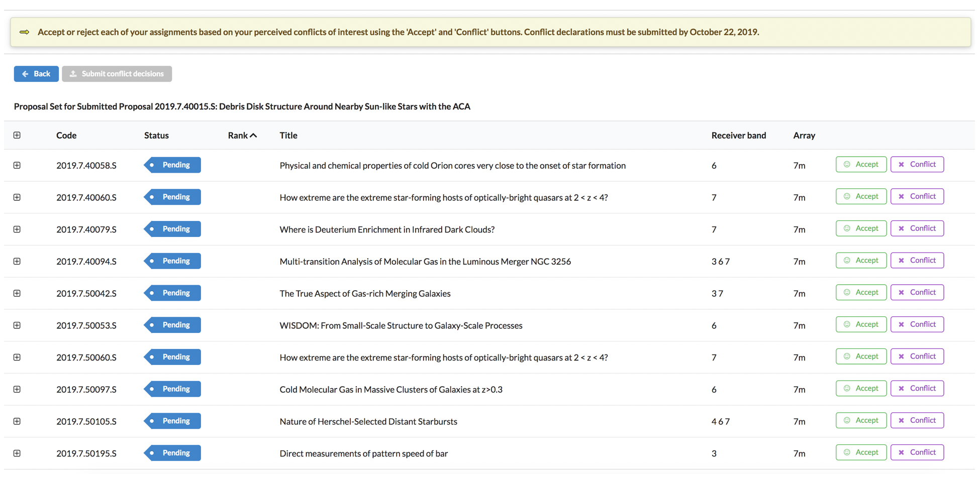980x481 pixels.
Task: Accept the Gas-rich Merging Galaxies proposal
Action: tap(860, 292)
